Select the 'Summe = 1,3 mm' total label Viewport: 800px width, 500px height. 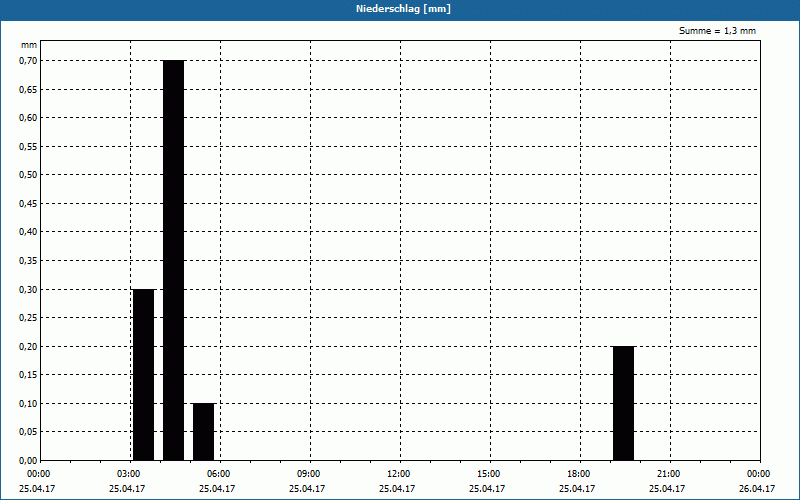(x=717, y=31)
